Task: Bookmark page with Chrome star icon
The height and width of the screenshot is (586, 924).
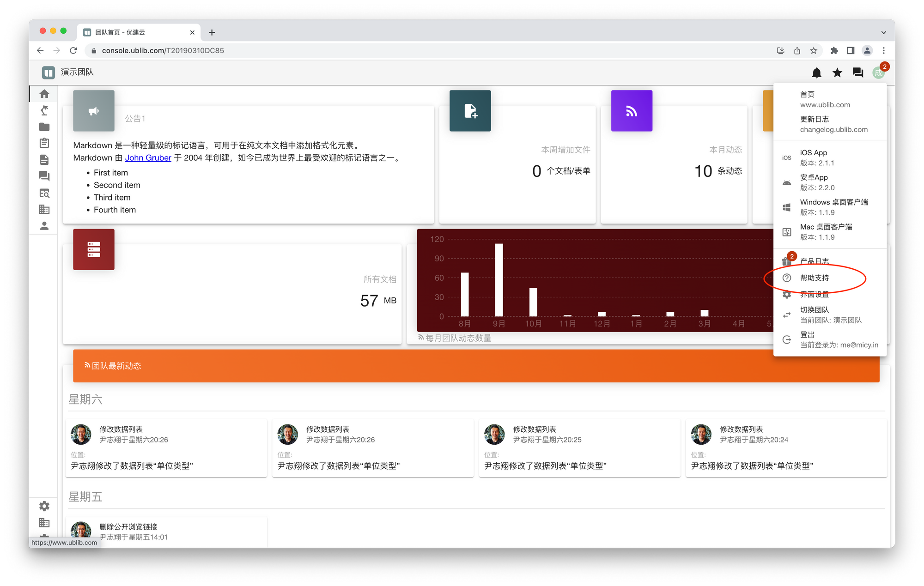Action: tap(814, 51)
